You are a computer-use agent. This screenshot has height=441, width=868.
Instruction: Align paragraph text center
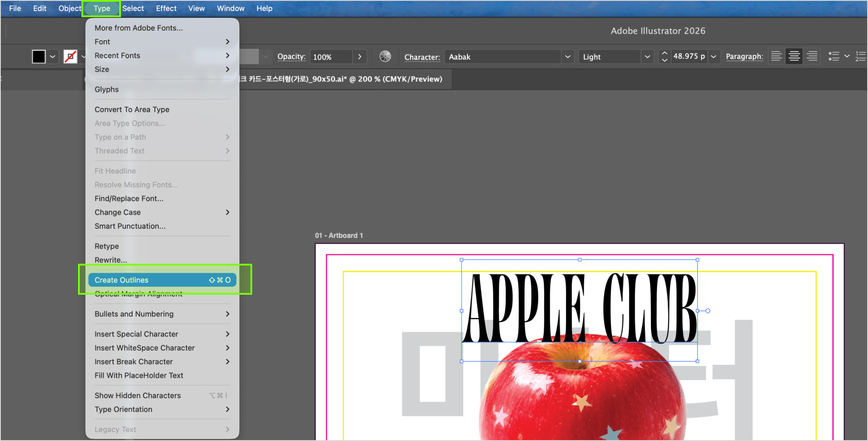point(794,56)
